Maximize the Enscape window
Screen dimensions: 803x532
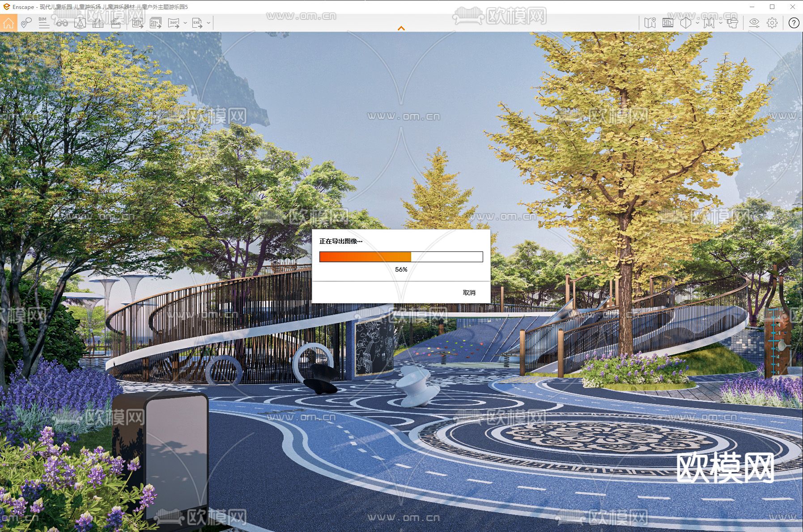(772, 7)
